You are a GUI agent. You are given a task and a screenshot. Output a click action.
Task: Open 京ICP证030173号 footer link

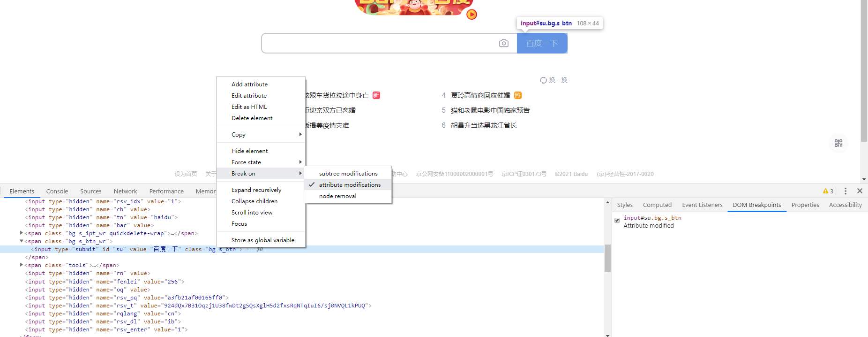click(524, 174)
